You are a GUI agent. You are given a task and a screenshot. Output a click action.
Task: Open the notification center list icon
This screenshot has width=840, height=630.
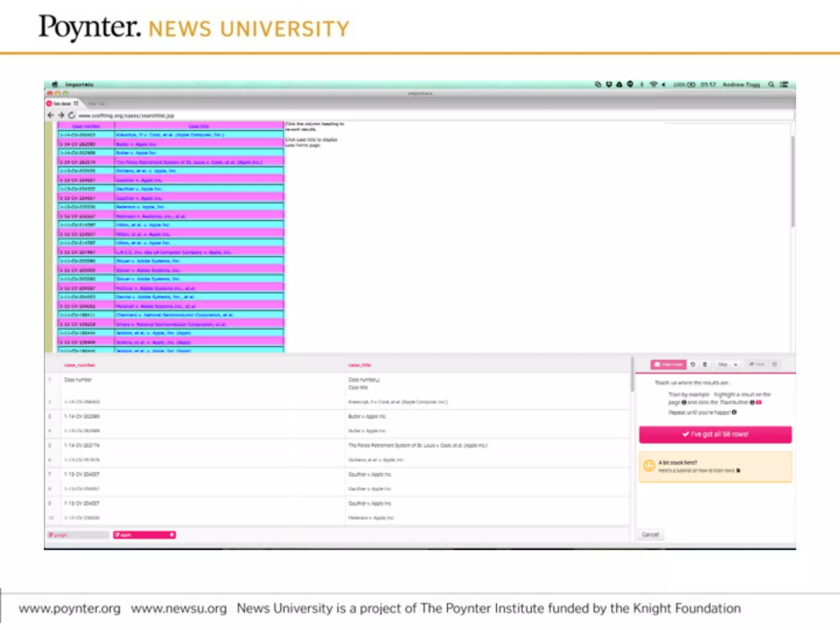click(x=784, y=84)
